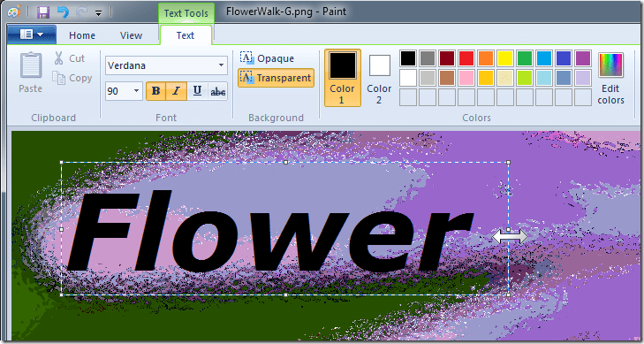644x344 pixels.
Task: Pick the rose pink swatch
Action: pos(466,78)
